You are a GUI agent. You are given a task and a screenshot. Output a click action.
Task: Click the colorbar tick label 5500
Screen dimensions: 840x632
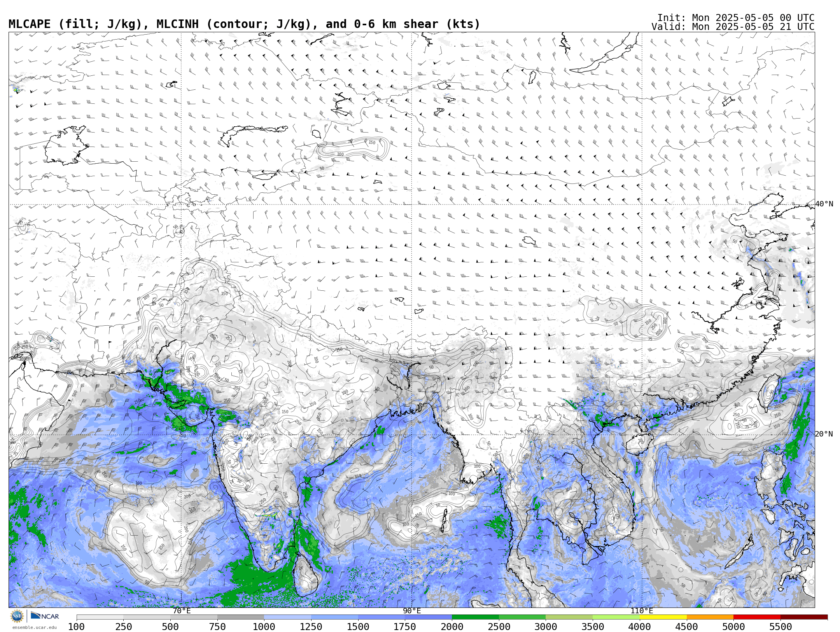[780, 627]
